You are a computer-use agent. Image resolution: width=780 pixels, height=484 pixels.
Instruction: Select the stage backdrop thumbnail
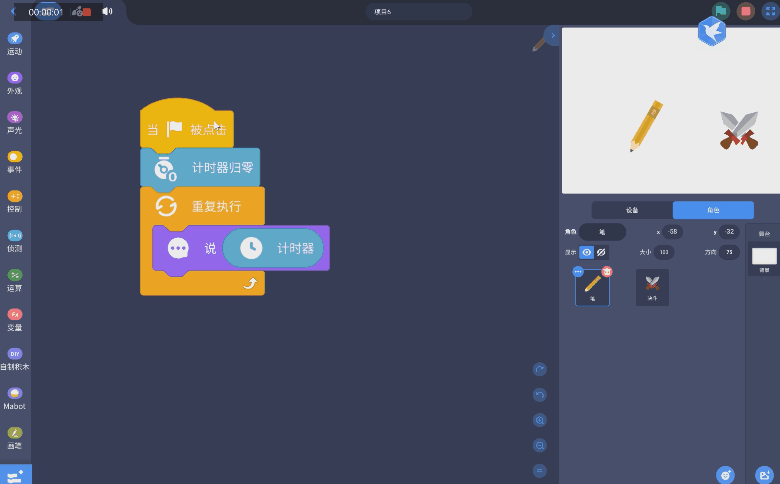764,259
